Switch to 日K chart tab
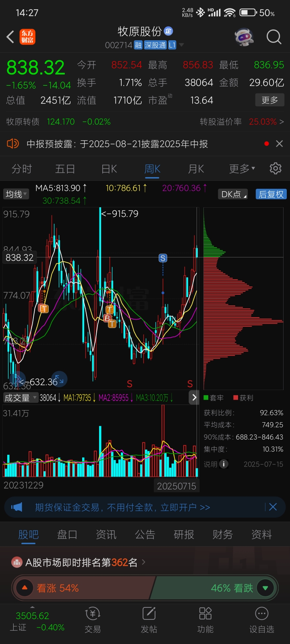The image size is (290, 644). pos(109,169)
